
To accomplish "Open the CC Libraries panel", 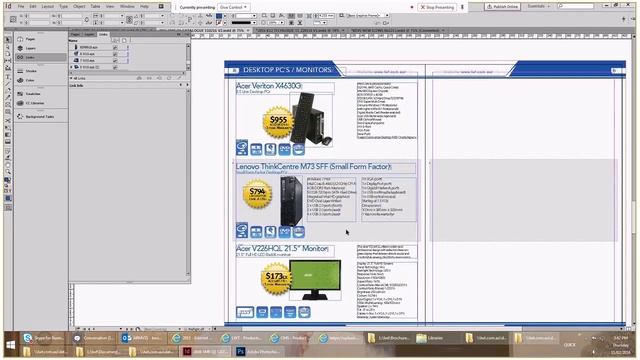I will (x=41, y=103).
